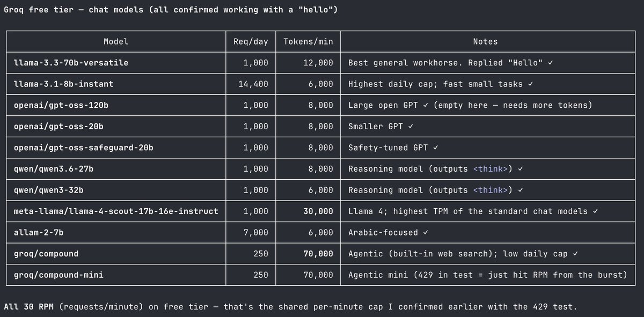Click the groq/compound-mini model entry
644x317 pixels.
[x=58, y=275]
